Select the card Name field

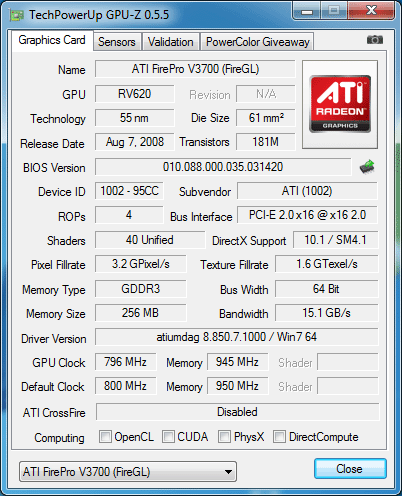[x=195, y=69]
